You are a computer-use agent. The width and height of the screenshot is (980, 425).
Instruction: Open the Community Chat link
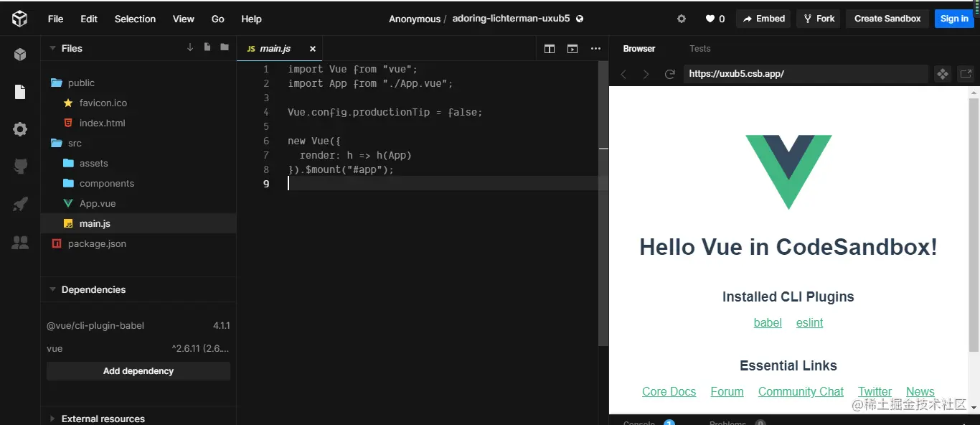click(x=801, y=391)
